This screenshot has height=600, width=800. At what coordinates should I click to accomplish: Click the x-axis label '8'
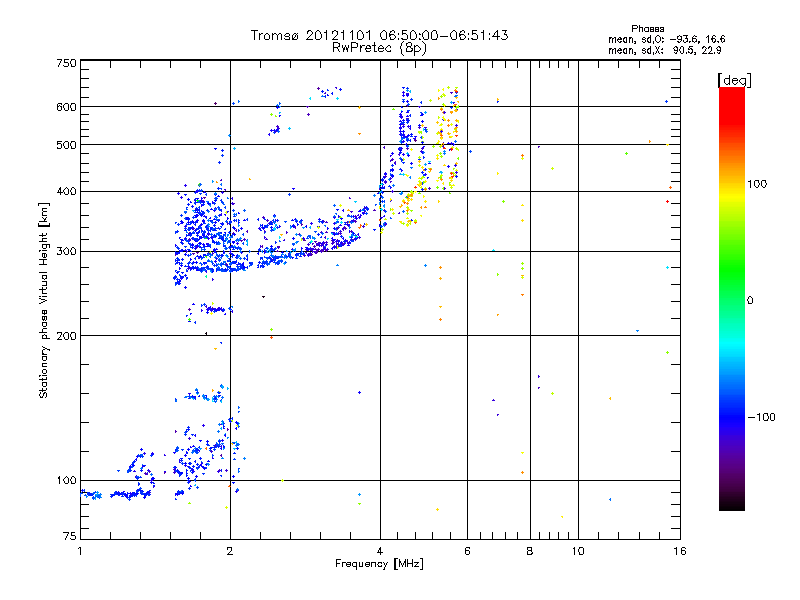point(530,551)
